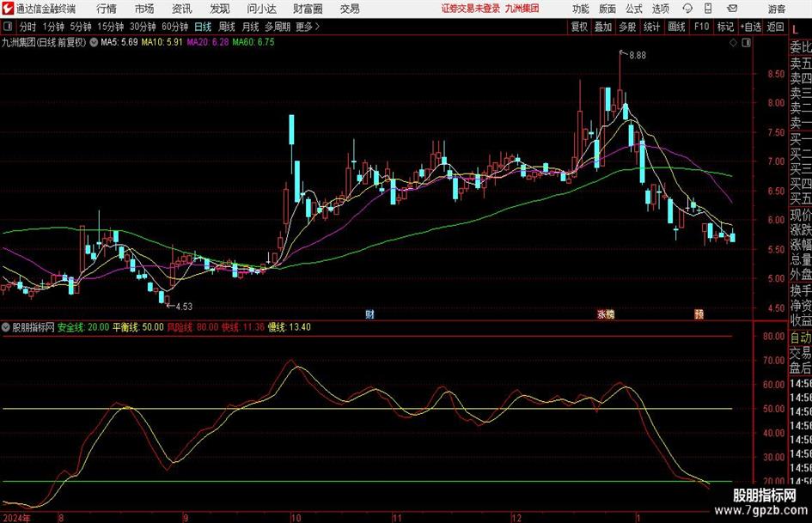This screenshot has width=812, height=523.
Task: Click the 九洲集团(日线 前复权) chart title
Action: pos(44,42)
